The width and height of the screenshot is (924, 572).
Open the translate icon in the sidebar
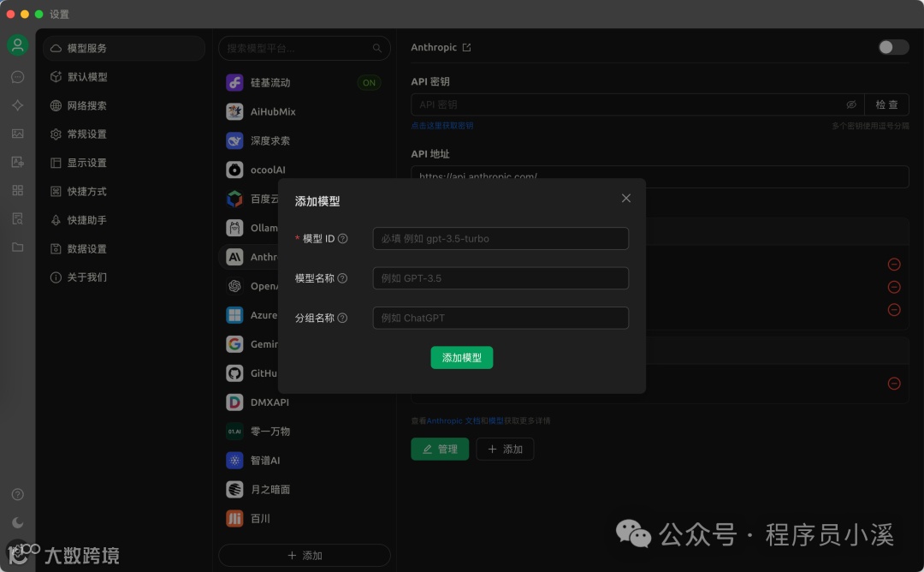pos(18,162)
